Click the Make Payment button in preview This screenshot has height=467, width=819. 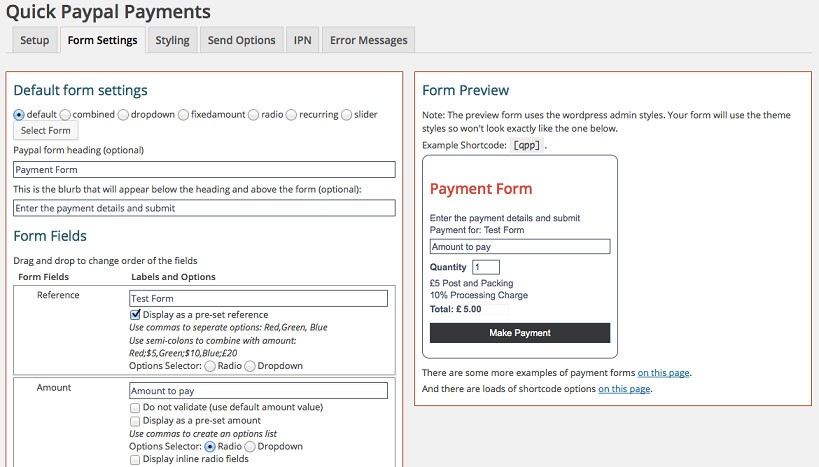519,333
